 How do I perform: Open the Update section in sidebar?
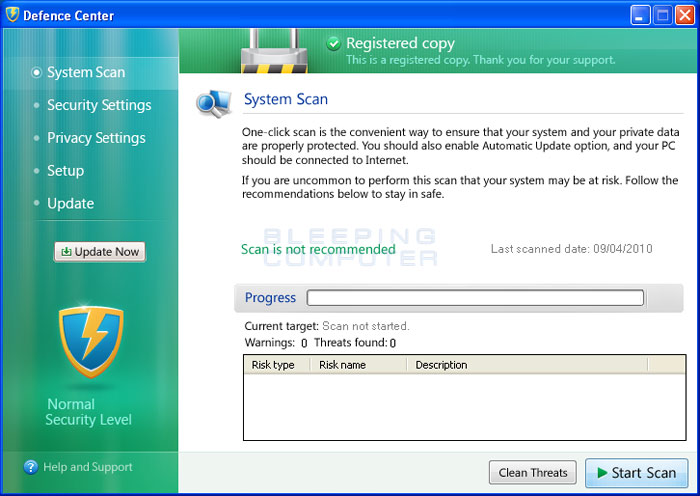point(71,204)
